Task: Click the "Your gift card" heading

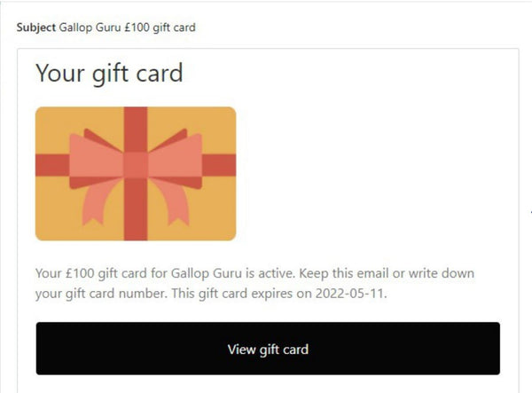Action: tap(109, 74)
